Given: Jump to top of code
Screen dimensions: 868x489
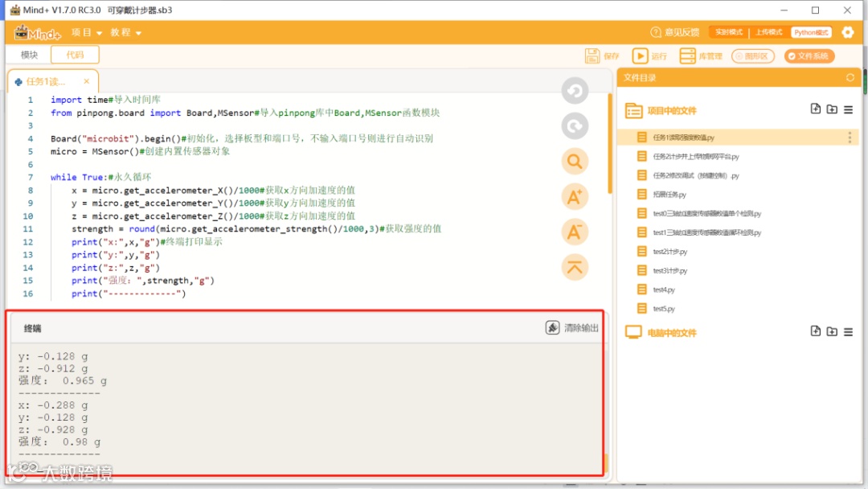Looking at the screenshot, I should point(575,268).
